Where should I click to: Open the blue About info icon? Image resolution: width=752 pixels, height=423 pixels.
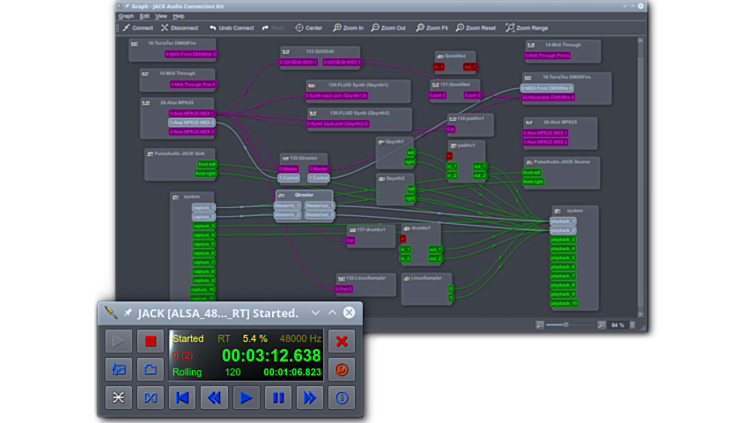342,397
